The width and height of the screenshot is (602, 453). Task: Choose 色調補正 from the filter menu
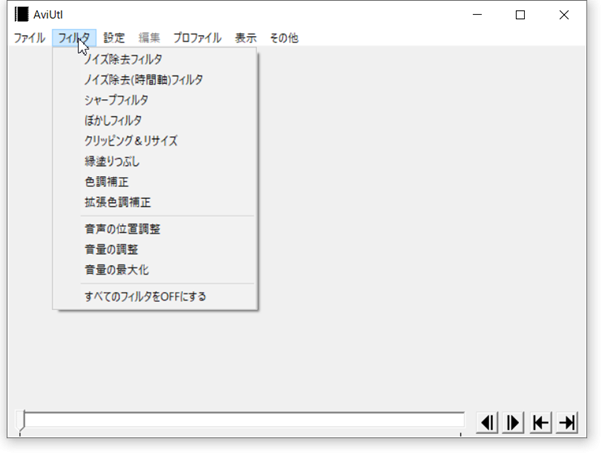pos(155,182)
